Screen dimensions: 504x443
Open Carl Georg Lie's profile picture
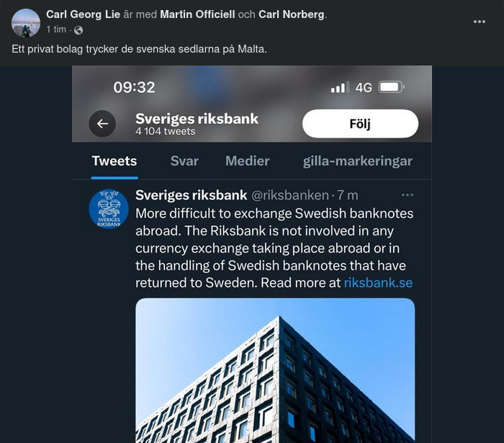[26, 22]
